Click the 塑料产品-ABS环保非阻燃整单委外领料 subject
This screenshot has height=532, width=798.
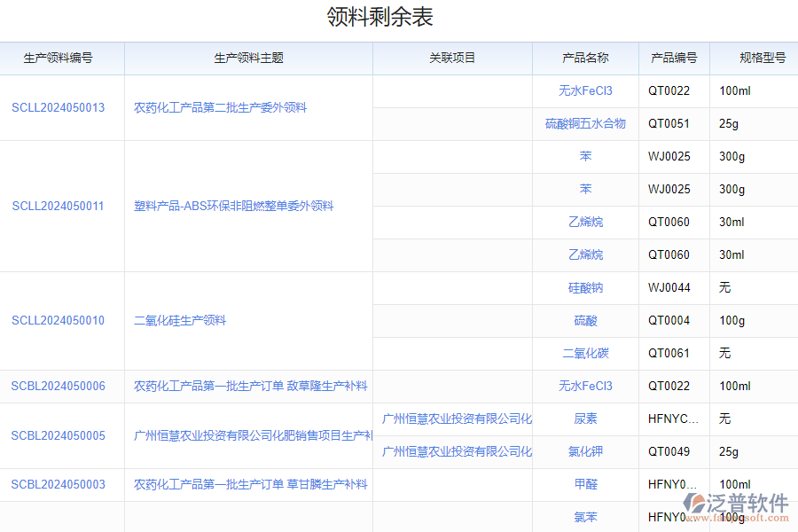233,206
